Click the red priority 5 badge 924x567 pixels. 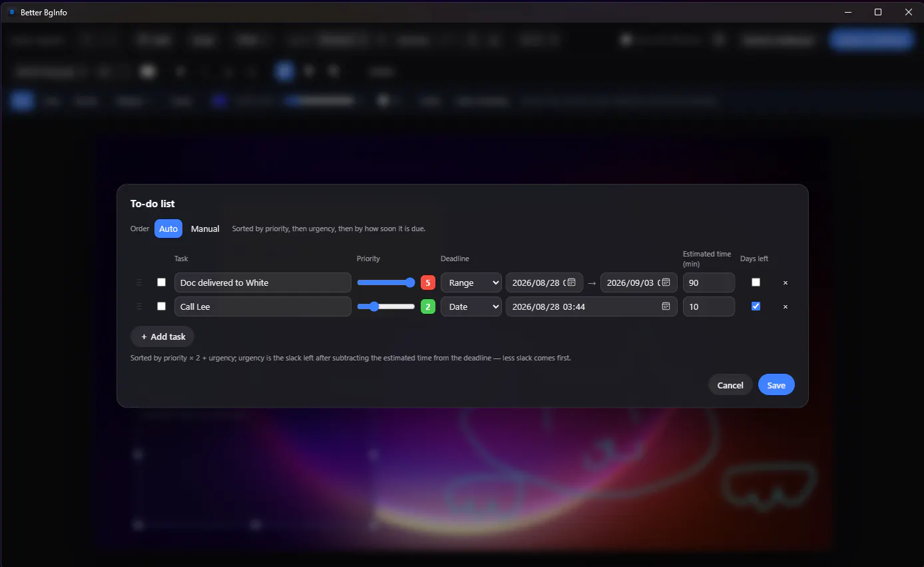click(x=428, y=283)
